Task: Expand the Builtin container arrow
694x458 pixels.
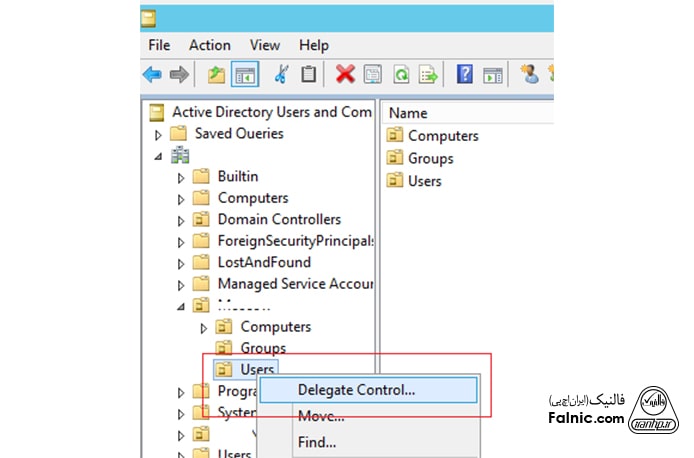Action: coord(181,177)
